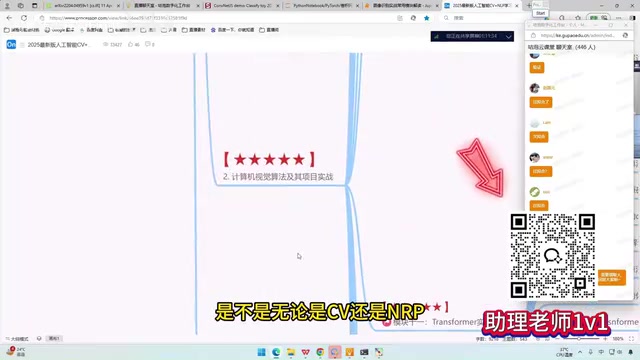
Task: Go back using browser back arrow
Action: coord(9,18)
